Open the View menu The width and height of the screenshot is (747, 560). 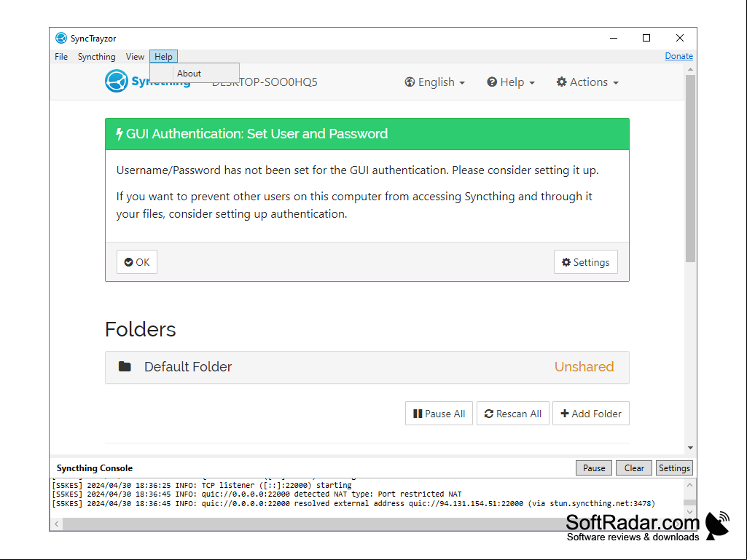(x=135, y=57)
